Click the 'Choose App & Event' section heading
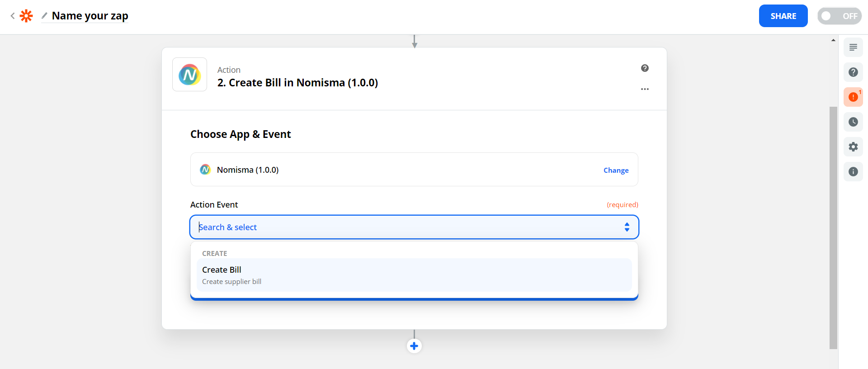The height and width of the screenshot is (369, 868). pyautogui.click(x=241, y=134)
